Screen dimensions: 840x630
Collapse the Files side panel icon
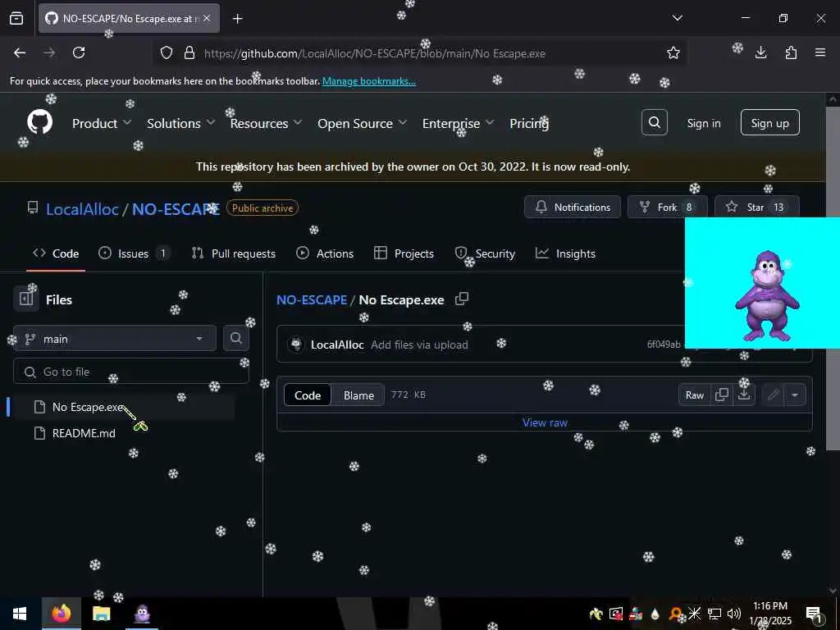click(25, 299)
